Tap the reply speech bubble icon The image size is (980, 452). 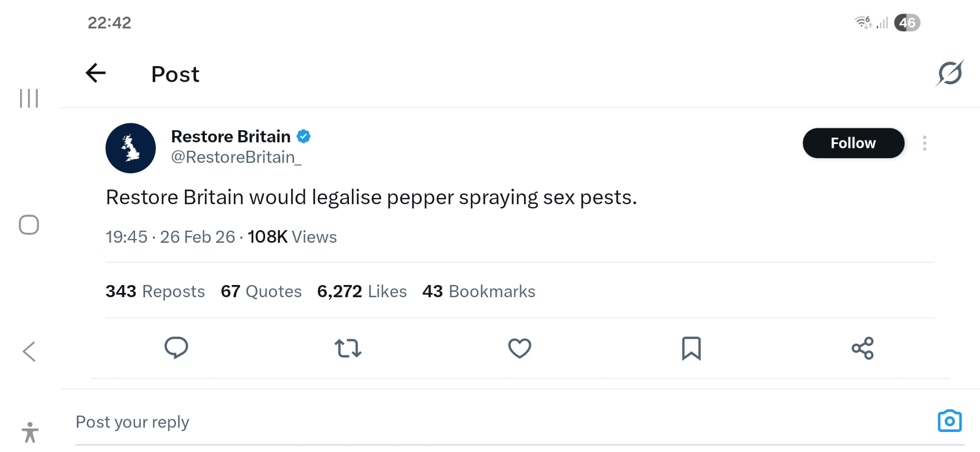[176, 348]
